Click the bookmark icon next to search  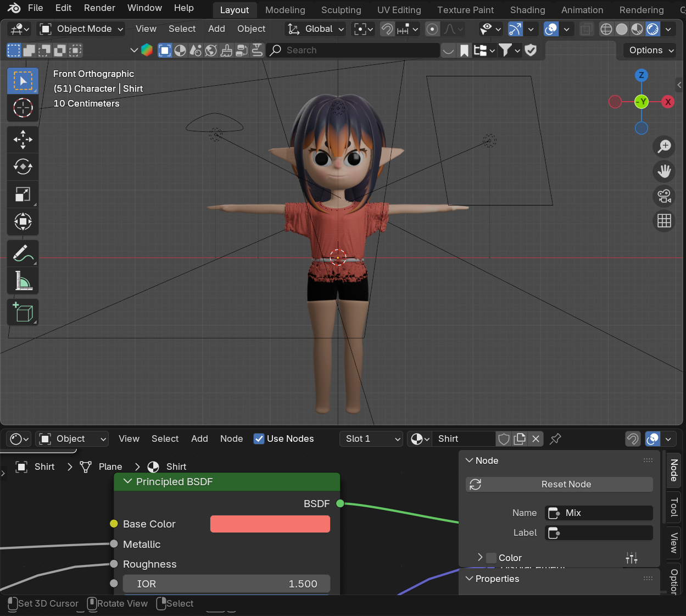tap(464, 50)
